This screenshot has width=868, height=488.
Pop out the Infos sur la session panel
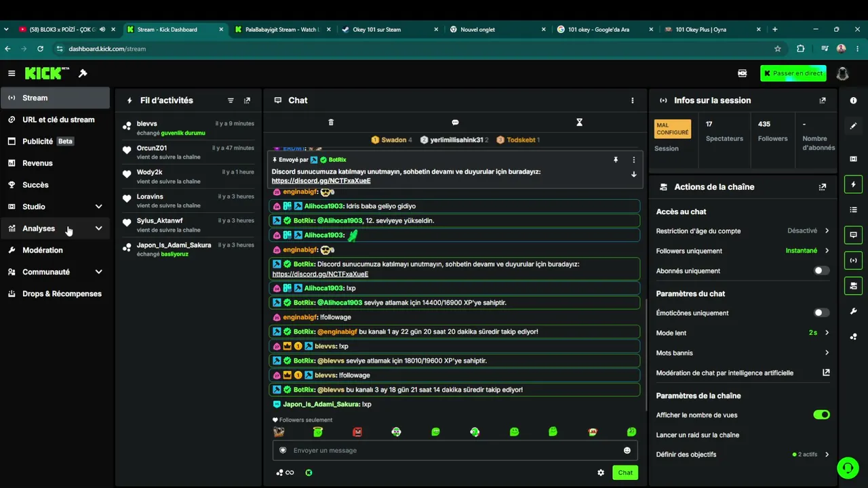coord(823,100)
